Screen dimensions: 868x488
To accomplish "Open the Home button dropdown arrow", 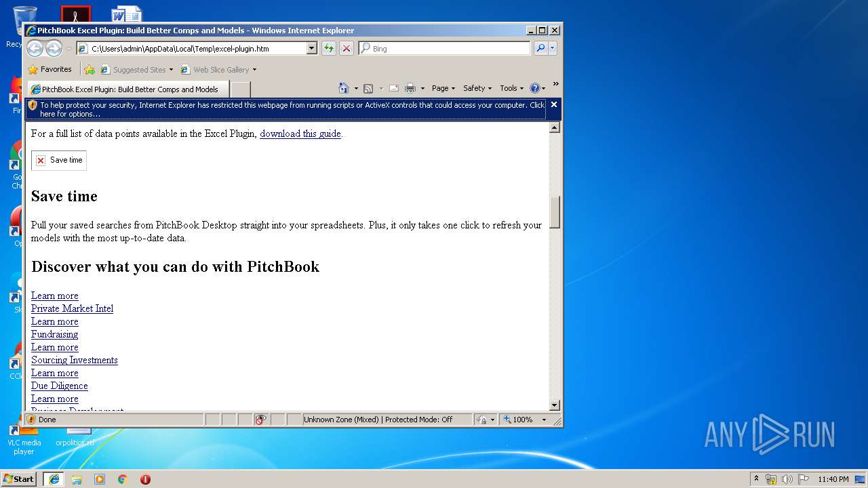I will (x=356, y=88).
